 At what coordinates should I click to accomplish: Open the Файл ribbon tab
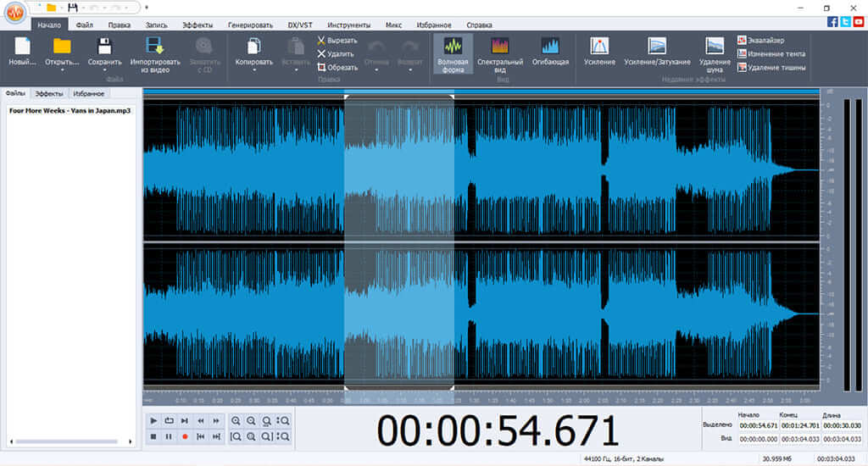coord(85,25)
